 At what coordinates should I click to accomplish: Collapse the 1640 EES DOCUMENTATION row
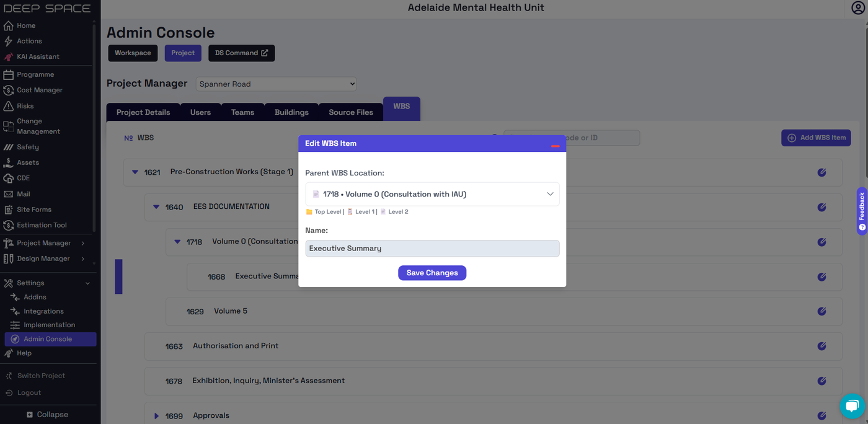pyautogui.click(x=156, y=207)
